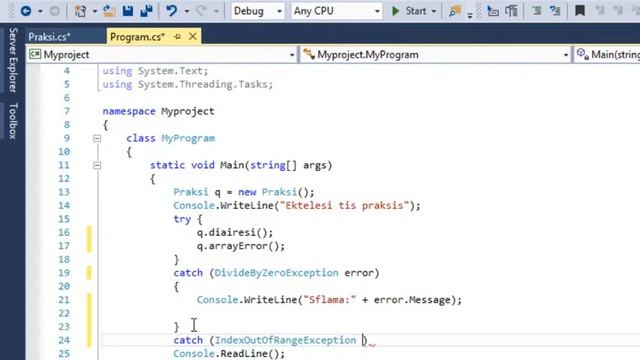
Task: Click the IndexOutOfRangeException type name
Action: 285,340
